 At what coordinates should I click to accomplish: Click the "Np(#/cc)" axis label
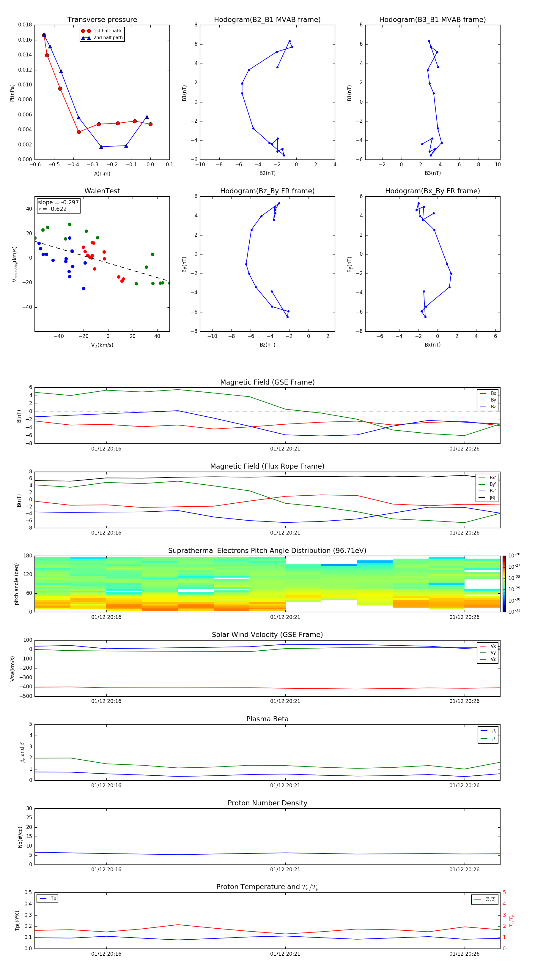(x=20, y=837)
